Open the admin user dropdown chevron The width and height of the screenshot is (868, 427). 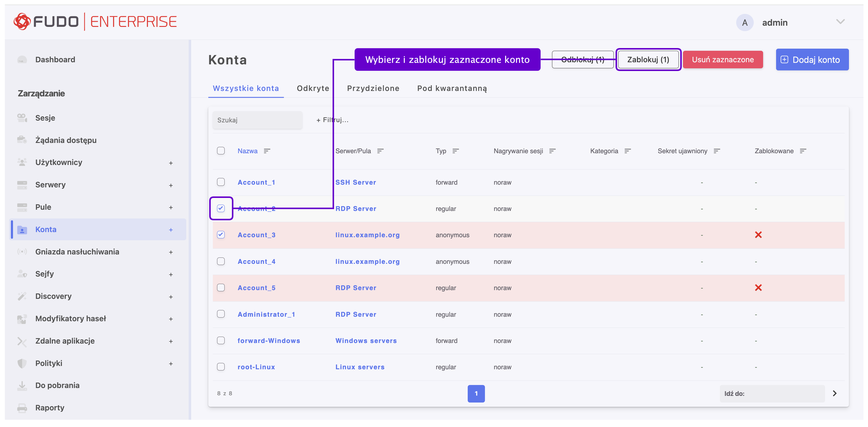point(840,22)
